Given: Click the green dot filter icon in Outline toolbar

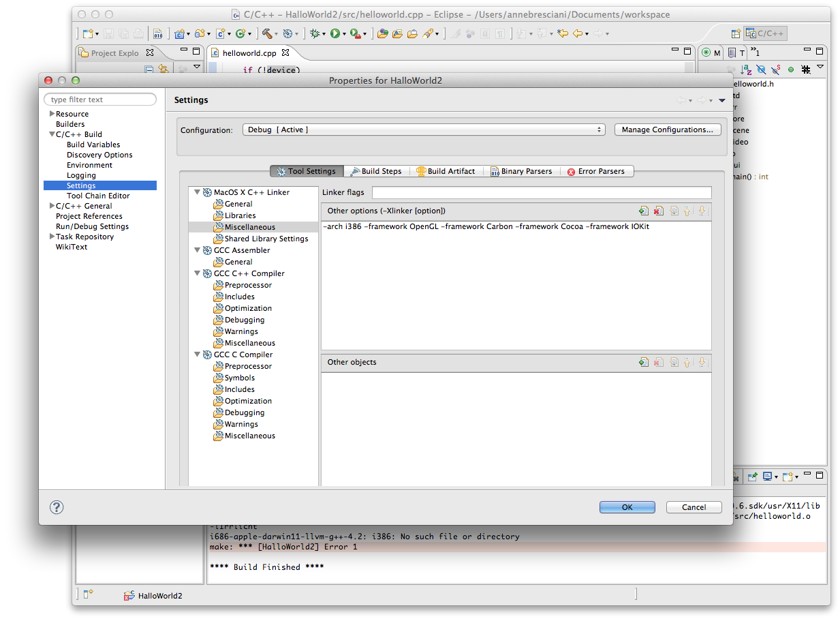Looking at the screenshot, I should point(791,69).
